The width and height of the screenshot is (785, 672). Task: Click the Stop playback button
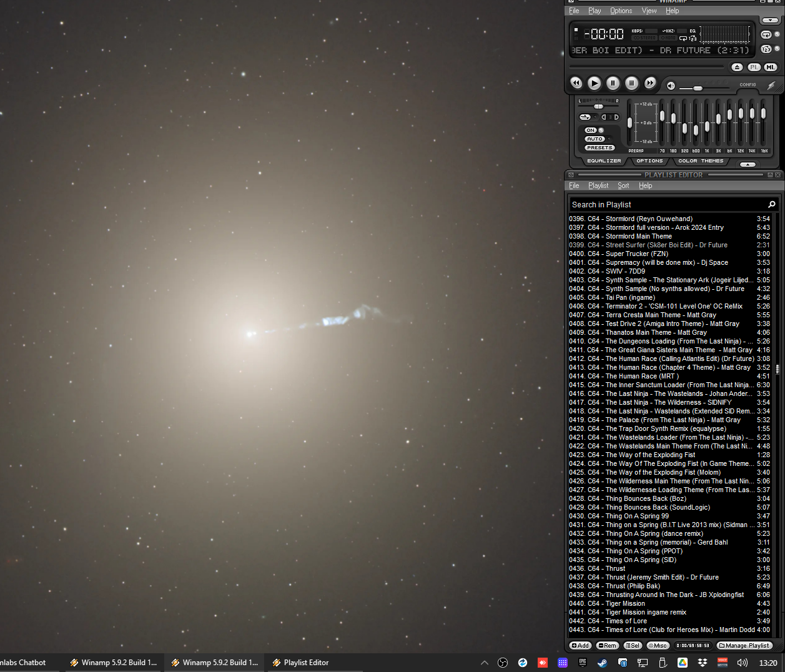(x=631, y=83)
